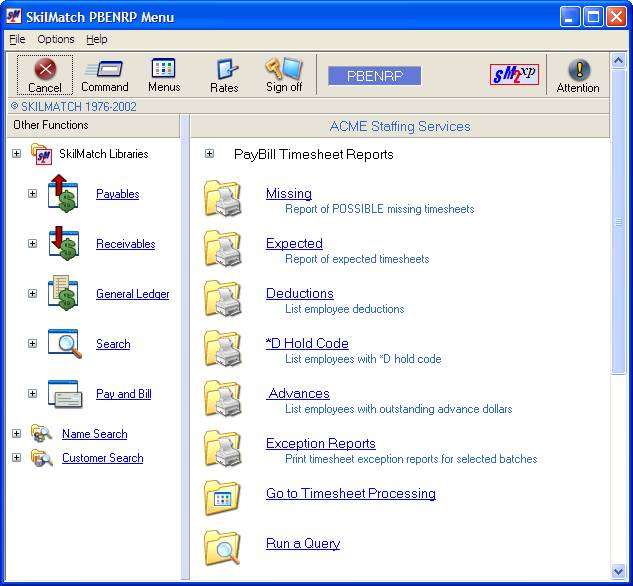Click the Attention exclamation icon
The image size is (633, 586).
click(x=579, y=69)
